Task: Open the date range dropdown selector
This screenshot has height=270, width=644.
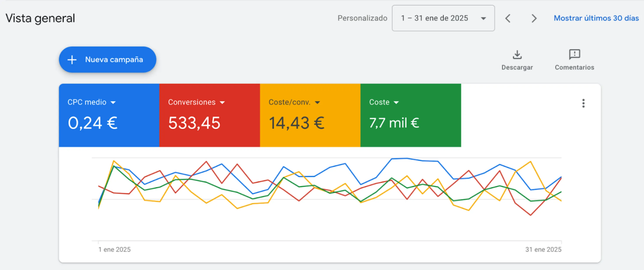Action: tap(443, 18)
